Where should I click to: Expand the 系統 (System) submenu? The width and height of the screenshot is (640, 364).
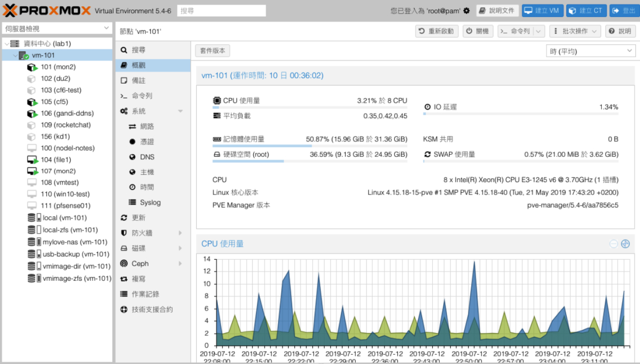pos(181,111)
